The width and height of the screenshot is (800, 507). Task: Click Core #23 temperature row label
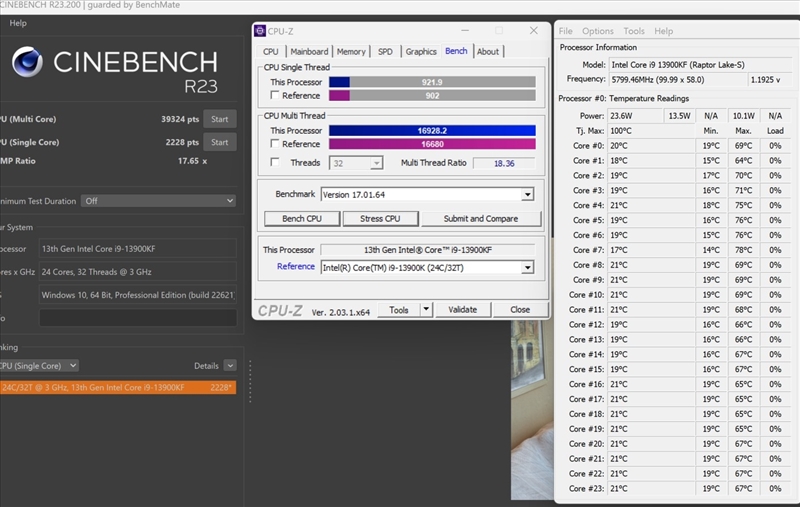click(x=586, y=488)
